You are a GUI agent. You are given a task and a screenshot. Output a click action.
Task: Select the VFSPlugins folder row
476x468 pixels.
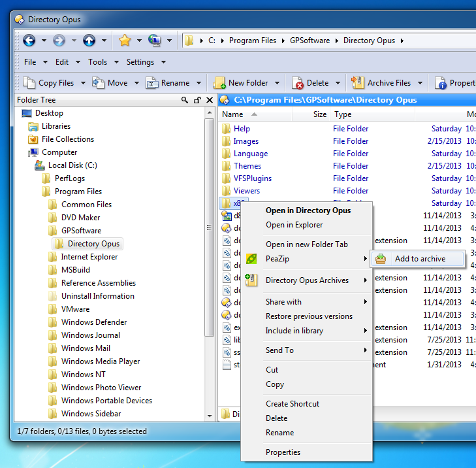pos(253,178)
